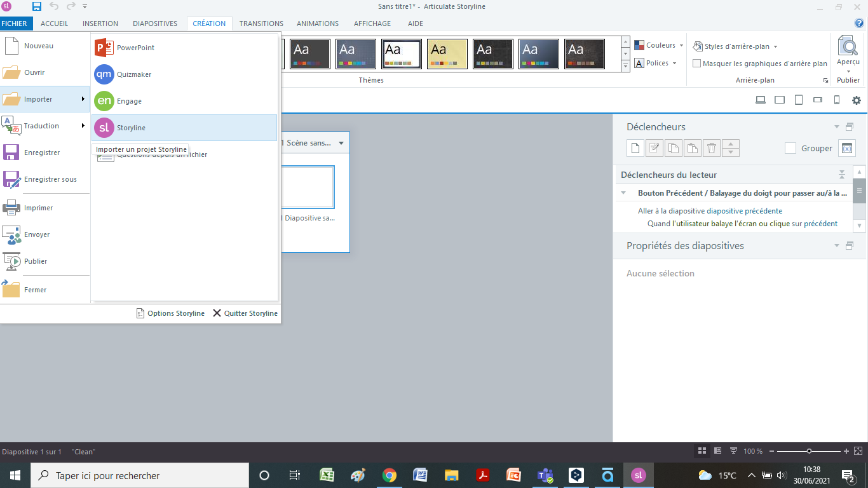This screenshot has height=488, width=868.
Task: Collapse all Déclencheurs du lecteur
Action: pos(842,175)
